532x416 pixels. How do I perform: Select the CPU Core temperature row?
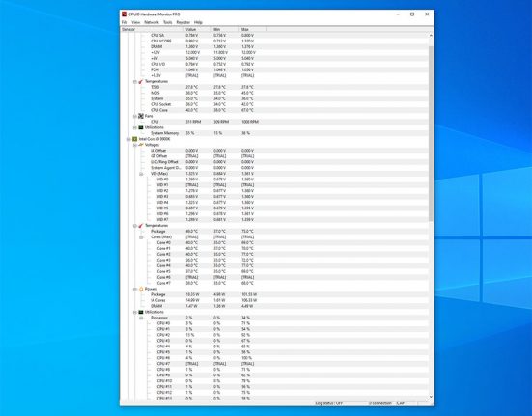tap(275, 110)
